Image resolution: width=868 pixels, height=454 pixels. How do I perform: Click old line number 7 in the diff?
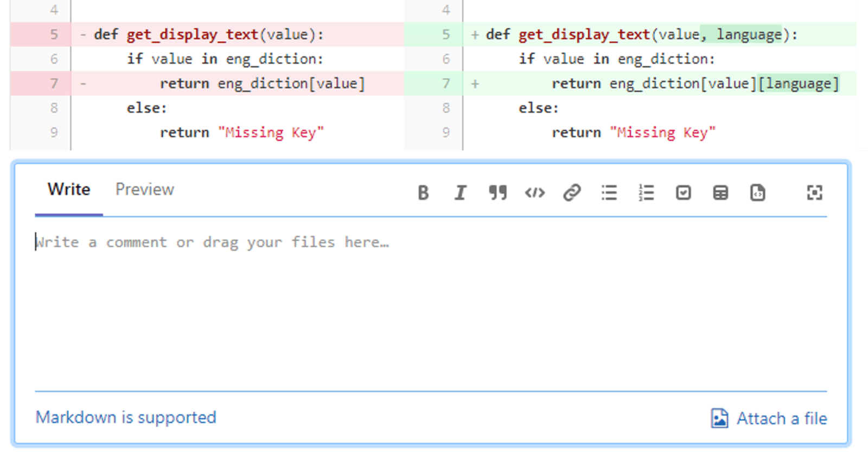54,83
